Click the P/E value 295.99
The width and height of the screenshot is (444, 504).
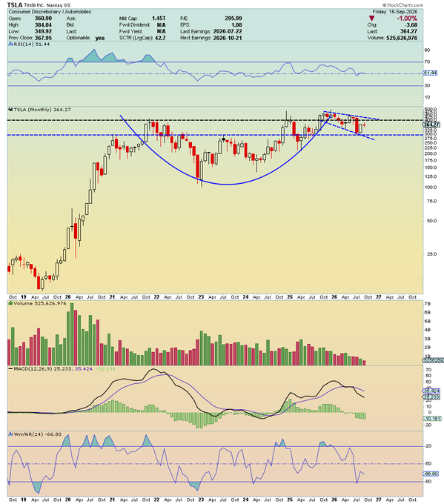[233, 19]
